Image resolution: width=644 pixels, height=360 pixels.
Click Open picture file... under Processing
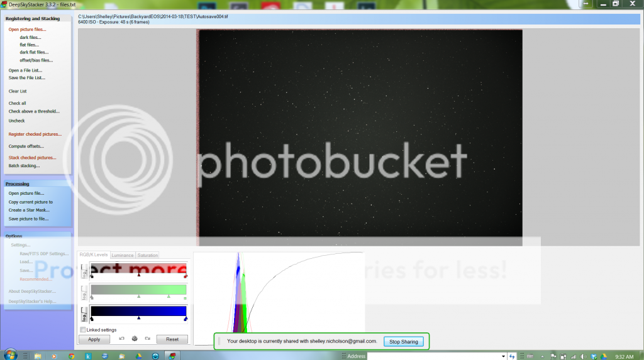[x=26, y=194]
